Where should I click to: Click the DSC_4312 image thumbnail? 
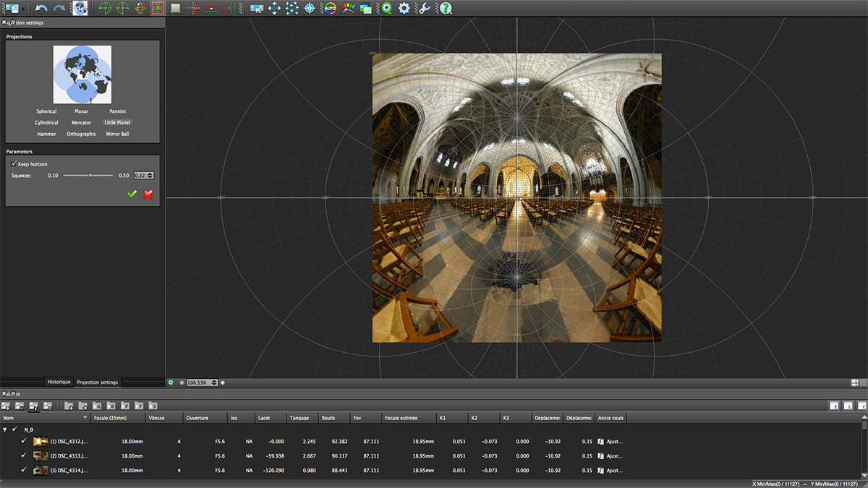tap(41, 442)
